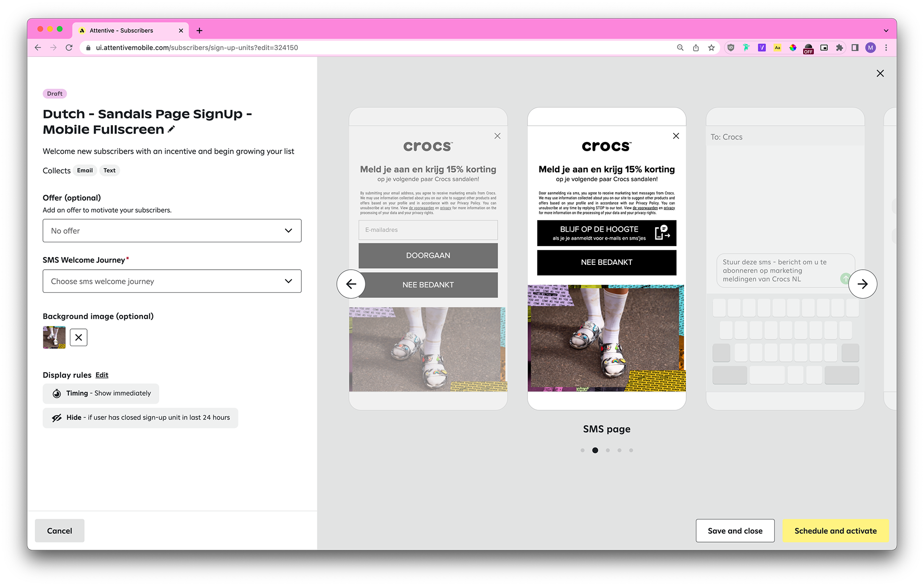The height and width of the screenshot is (586, 924).
Task: Remove the background image with X button
Action: point(78,338)
